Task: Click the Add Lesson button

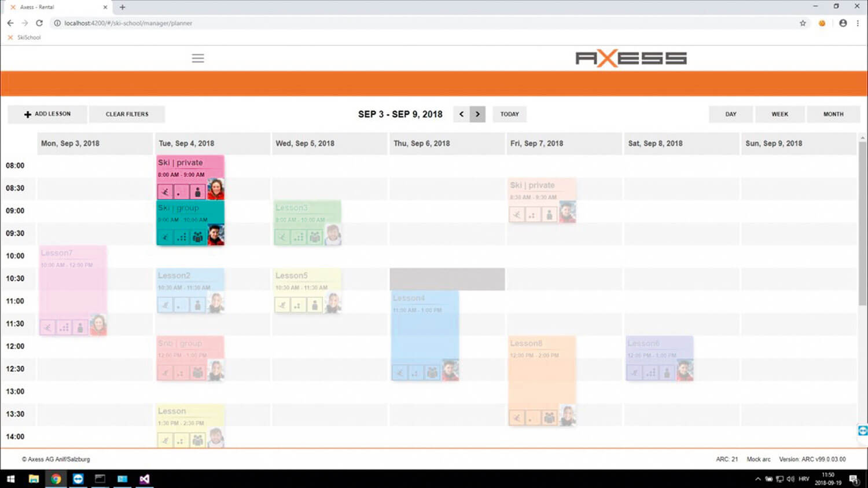Action: tap(47, 114)
